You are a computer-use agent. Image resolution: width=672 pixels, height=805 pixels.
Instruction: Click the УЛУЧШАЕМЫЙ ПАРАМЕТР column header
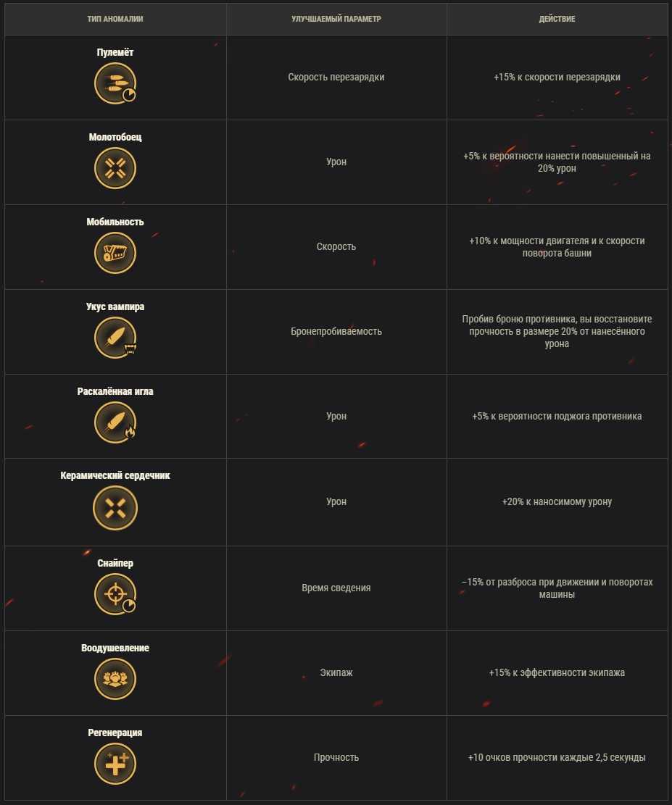336,19
